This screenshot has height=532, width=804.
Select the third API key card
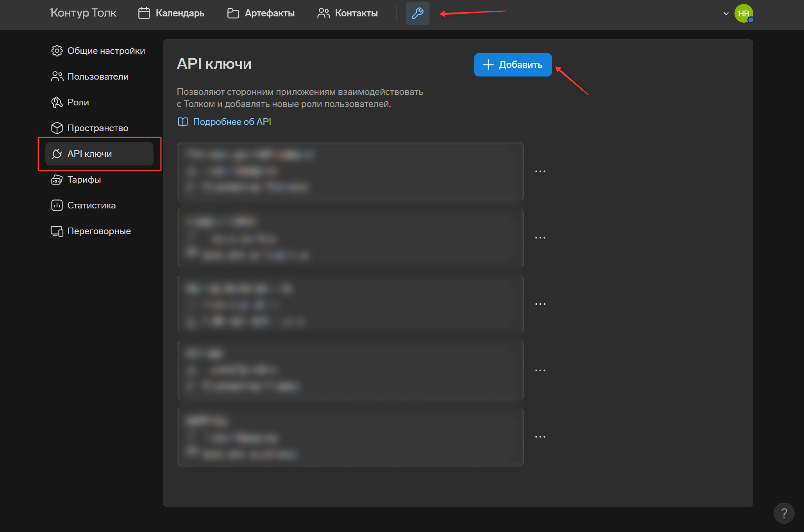click(x=350, y=304)
